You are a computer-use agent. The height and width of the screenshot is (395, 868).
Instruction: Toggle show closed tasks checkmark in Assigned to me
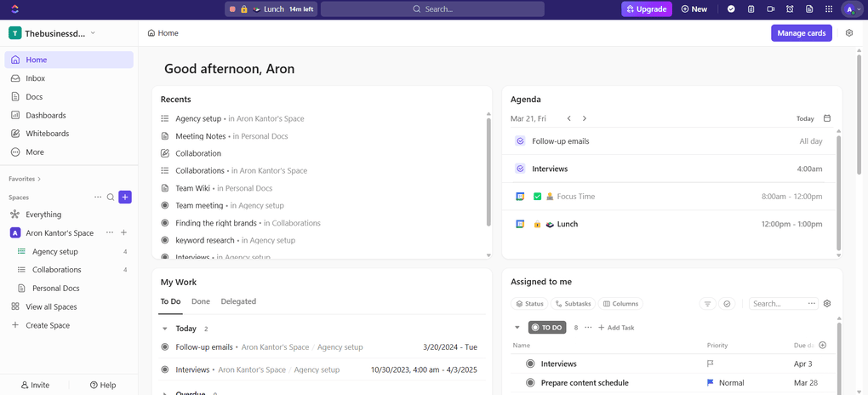point(726,304)
